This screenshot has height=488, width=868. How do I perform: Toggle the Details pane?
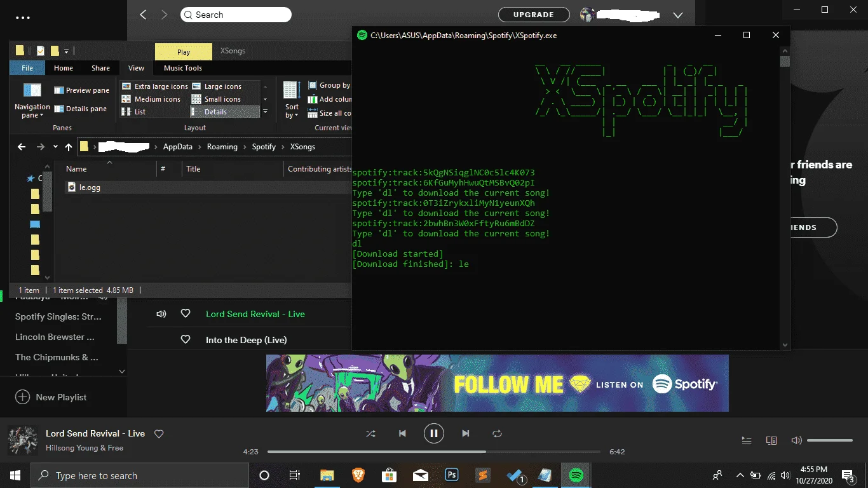click(80, 109)
